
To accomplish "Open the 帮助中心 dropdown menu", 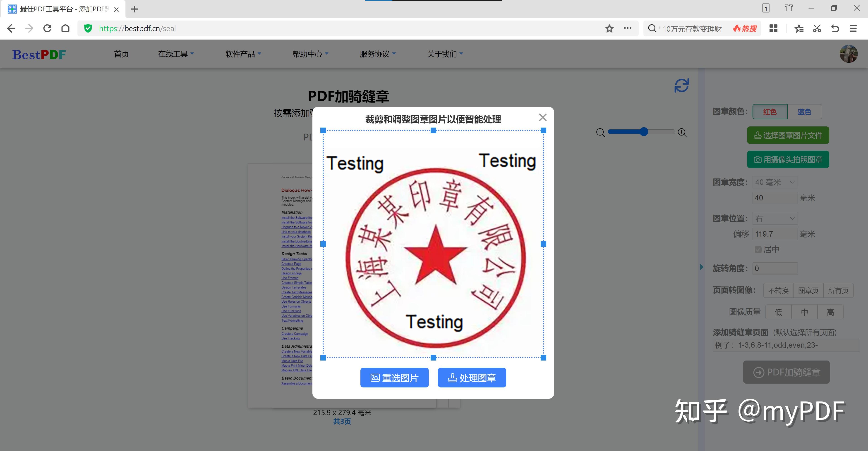I will tap(310, 54).
